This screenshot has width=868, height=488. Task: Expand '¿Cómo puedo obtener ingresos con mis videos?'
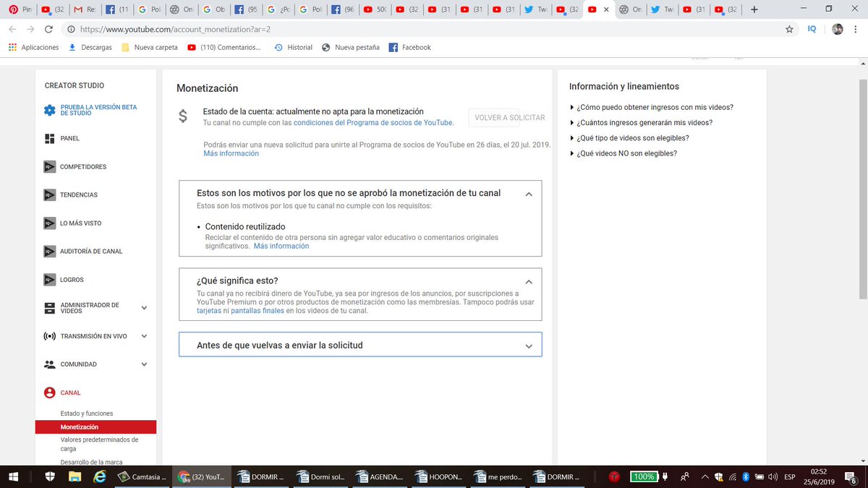click(x=652, y=107)
